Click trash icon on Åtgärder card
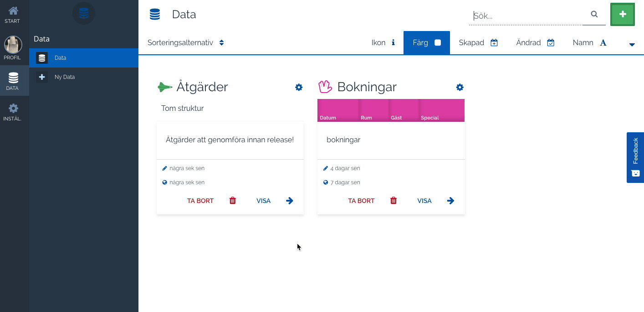The image size is (644, 312). tap(233, 201)
